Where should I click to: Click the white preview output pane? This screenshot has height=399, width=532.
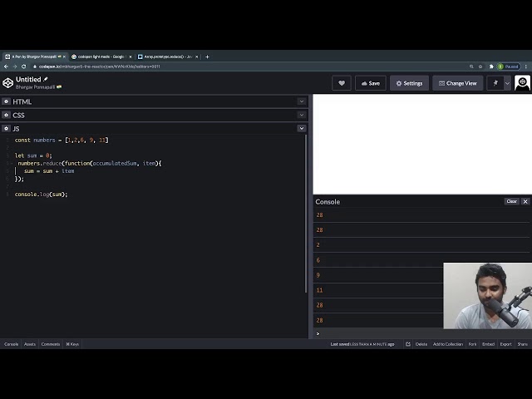tap(422, 144)
